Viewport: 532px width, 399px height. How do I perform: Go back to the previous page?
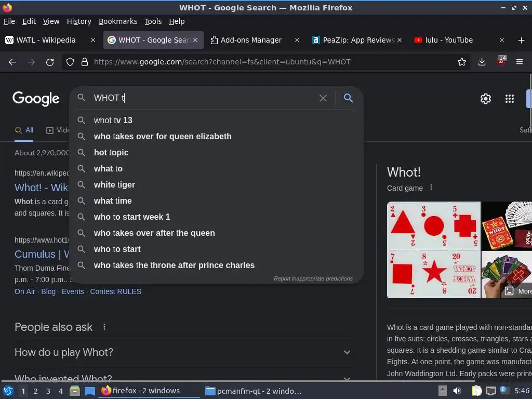12,62
